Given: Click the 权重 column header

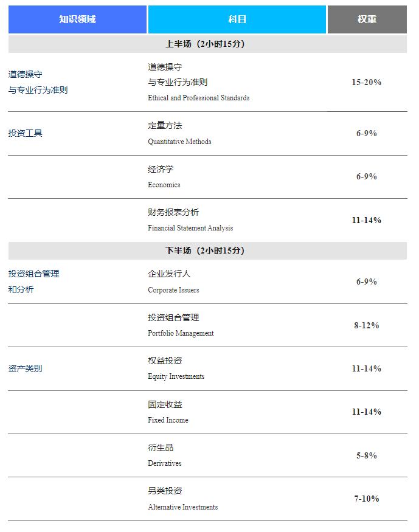Looking at the screenshot, I should (367, 19).
